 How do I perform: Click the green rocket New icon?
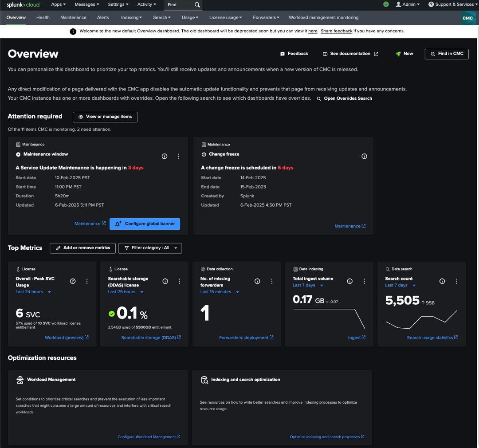click(398, 54)
